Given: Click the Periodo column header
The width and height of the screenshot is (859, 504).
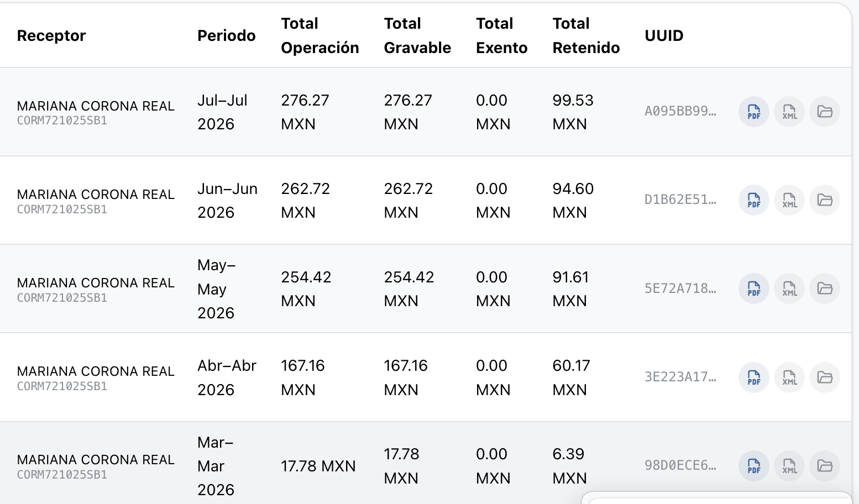Looking at the screenshot, I should click(227, 35).
